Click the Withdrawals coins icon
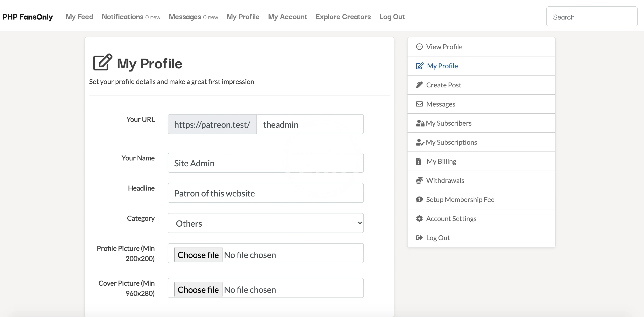 coord(419,180)
